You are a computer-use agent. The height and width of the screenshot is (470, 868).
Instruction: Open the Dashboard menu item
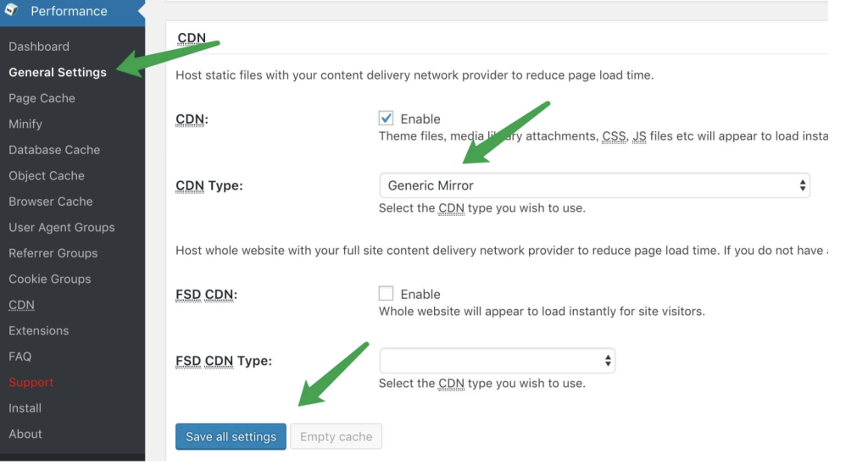[x=39, y=47]
